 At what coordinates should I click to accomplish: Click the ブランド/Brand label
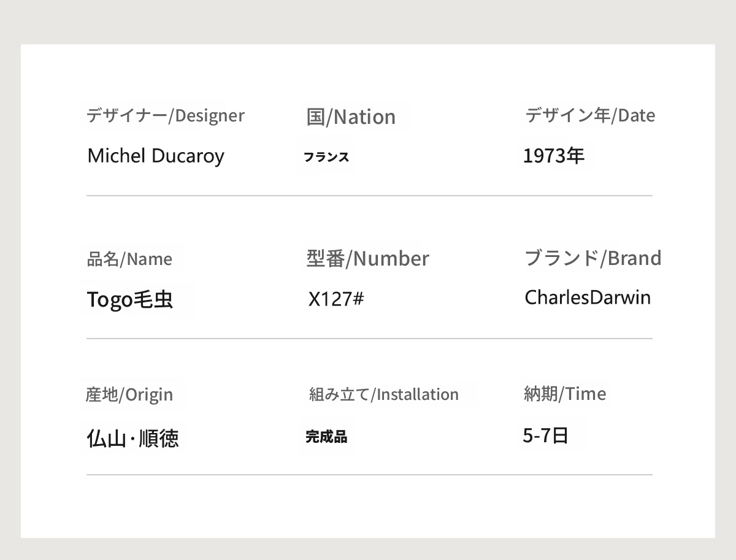pyautogui.click(x=592, y=258)
